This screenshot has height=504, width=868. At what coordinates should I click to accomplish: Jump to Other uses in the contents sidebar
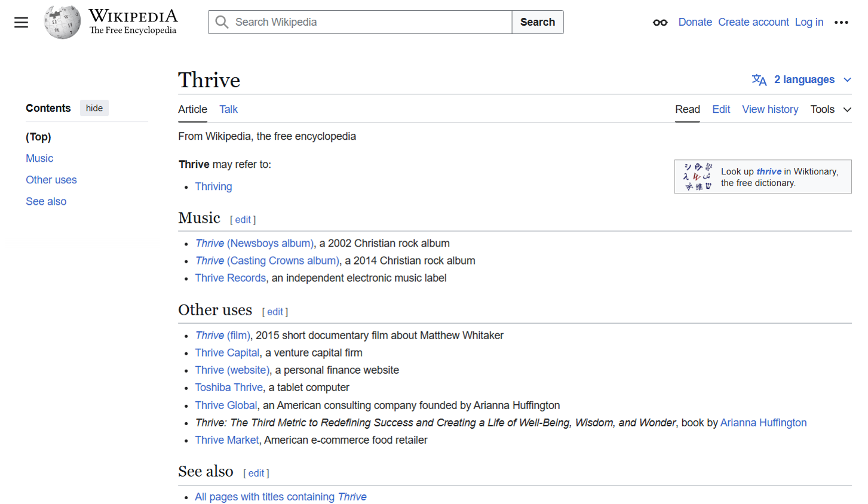(x=51, y=180)
